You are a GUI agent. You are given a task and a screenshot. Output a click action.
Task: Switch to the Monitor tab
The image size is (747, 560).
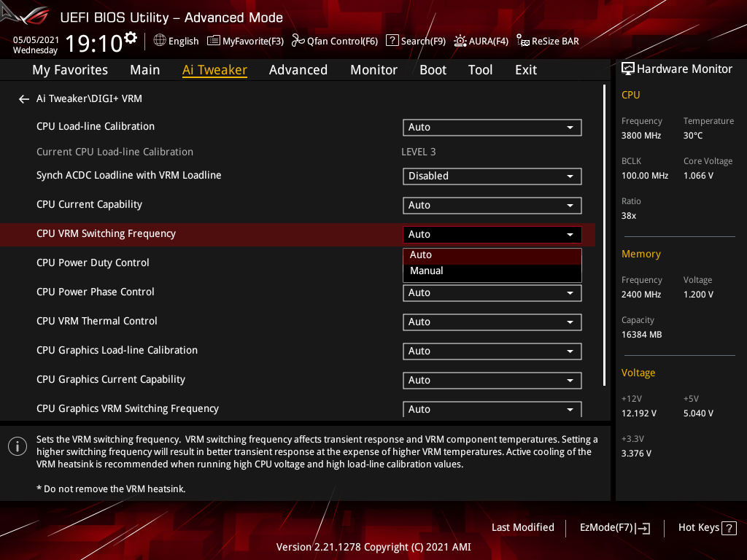[373, 70]
